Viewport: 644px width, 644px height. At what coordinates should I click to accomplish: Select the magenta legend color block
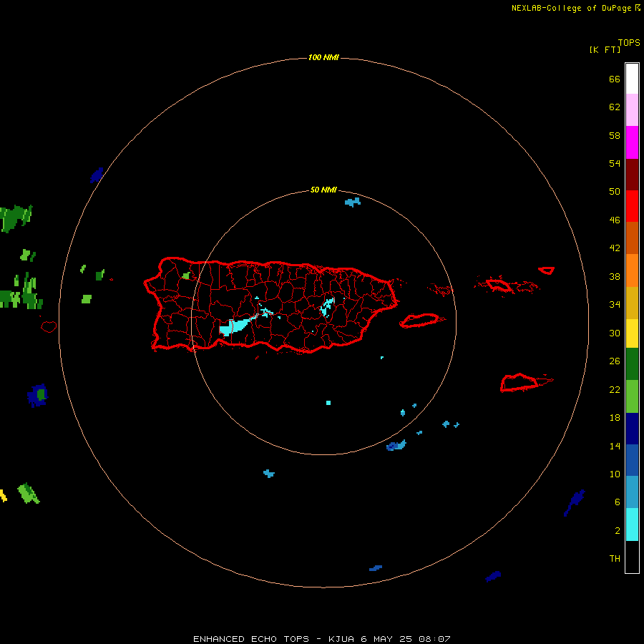(632, 142)
